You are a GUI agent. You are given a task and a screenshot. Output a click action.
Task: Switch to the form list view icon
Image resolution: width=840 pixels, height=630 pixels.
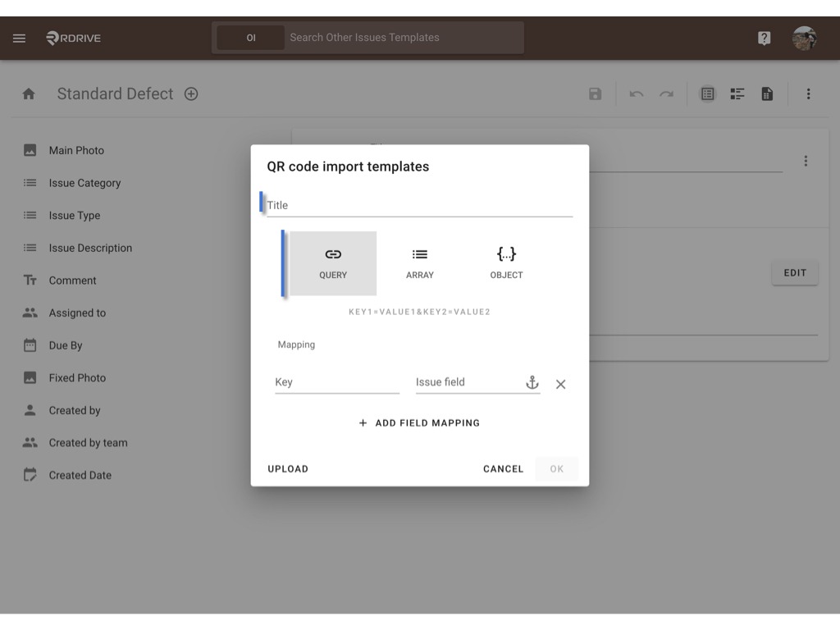(708, 94)
